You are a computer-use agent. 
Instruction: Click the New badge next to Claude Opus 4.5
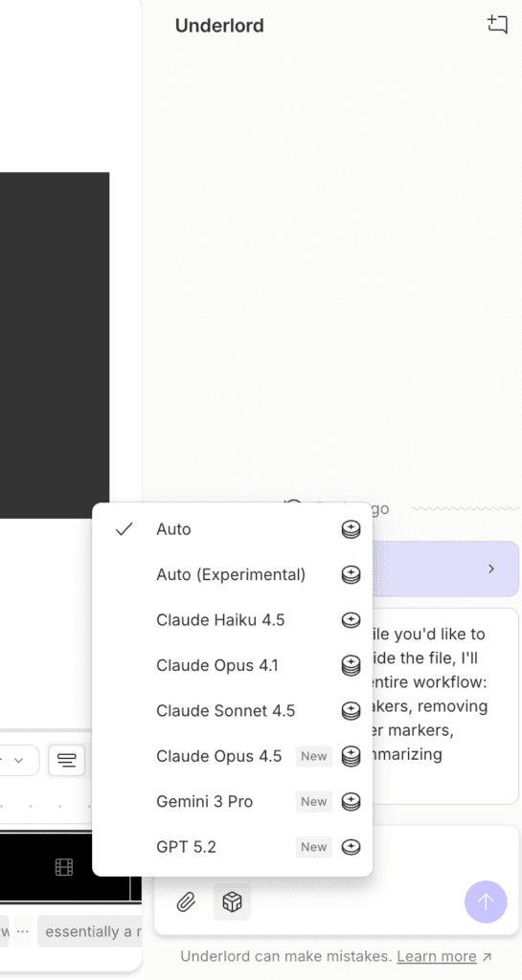(314, 756)
